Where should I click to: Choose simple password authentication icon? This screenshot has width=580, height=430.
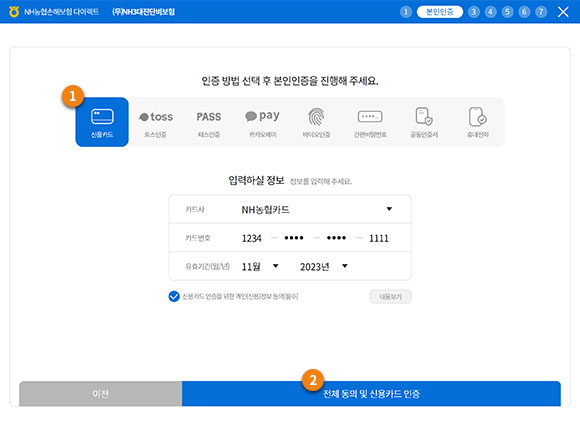[370, 123]
